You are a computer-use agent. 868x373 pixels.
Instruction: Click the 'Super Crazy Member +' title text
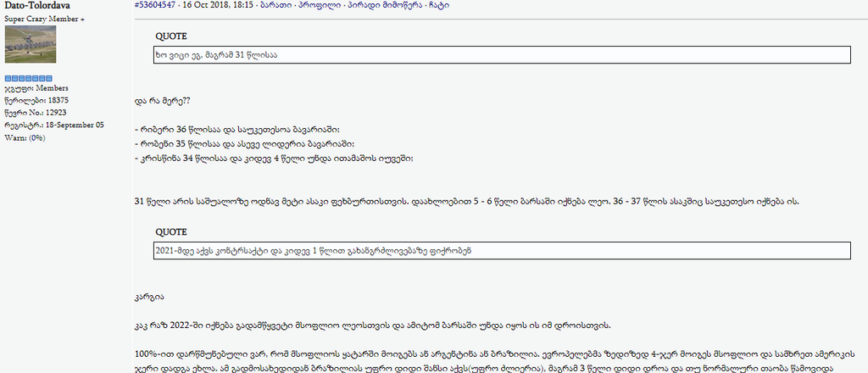click(44, 19)
